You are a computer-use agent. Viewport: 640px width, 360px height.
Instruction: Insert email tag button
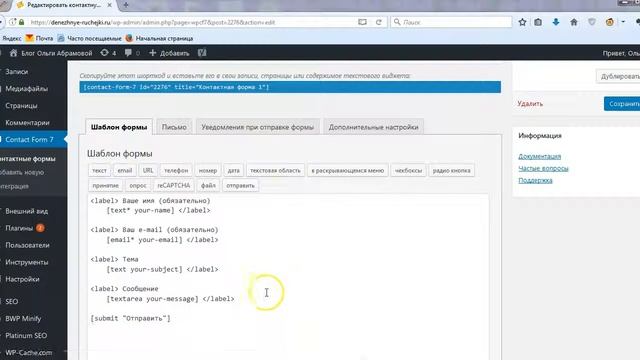point(124,171)
